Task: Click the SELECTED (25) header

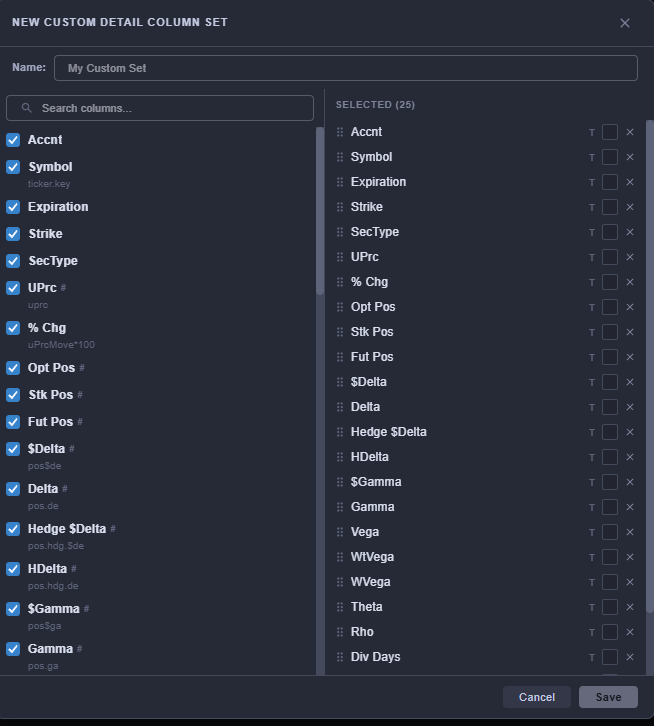Action: (x=375, y=105)
